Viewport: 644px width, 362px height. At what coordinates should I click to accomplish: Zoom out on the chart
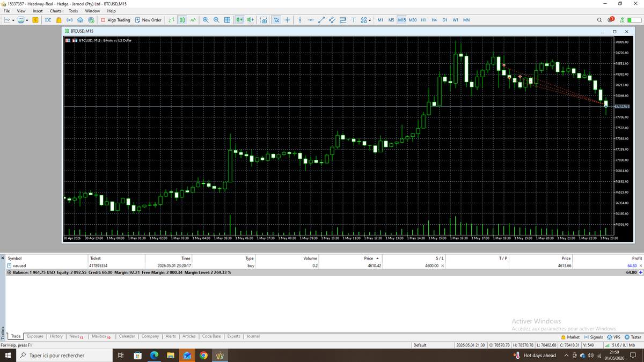tap(216, 20)
